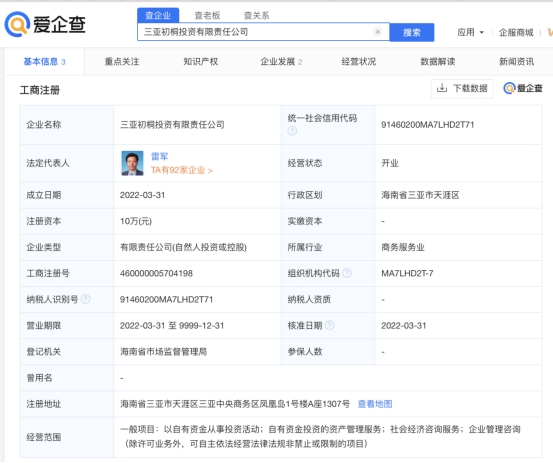Image resolution: width=553 pixels, height=463 pixels.
Task: Click the 爱企查 watermark logo beside 下载数据
Action: point(523,88)
